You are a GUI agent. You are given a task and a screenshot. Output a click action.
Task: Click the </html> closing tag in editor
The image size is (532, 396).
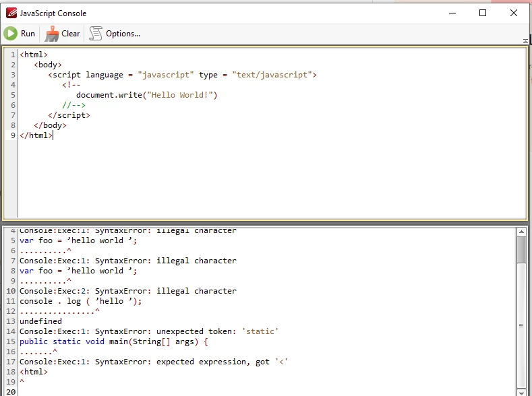tap(36, 135)
